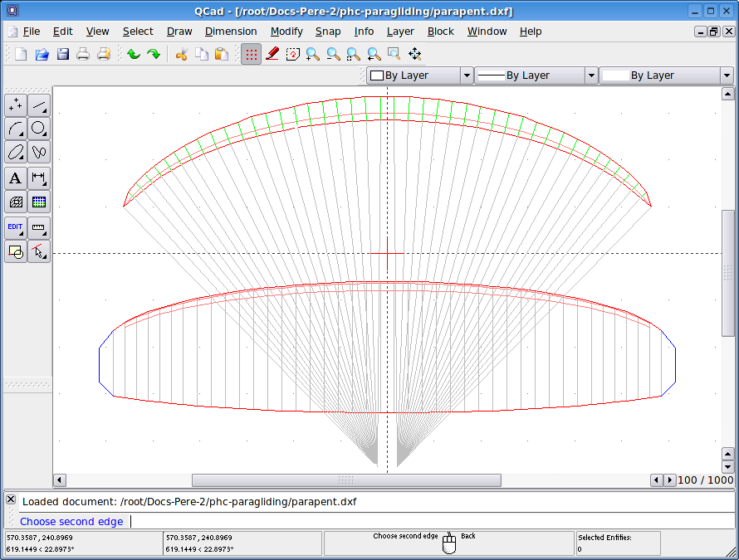Open the color By Layer dropdown
Viewport: 739px width, 560px height.
coord(420,75)
